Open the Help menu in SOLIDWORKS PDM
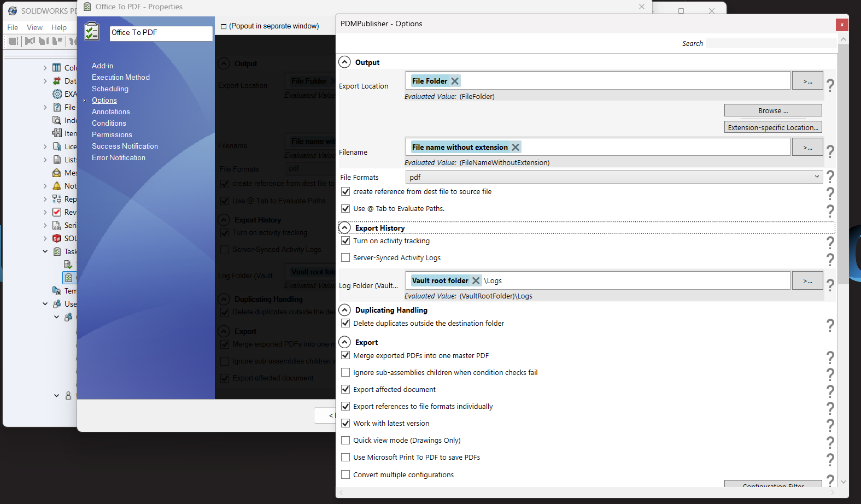The height and width of the screenshot is (504, 861). [x=59, y=27]
